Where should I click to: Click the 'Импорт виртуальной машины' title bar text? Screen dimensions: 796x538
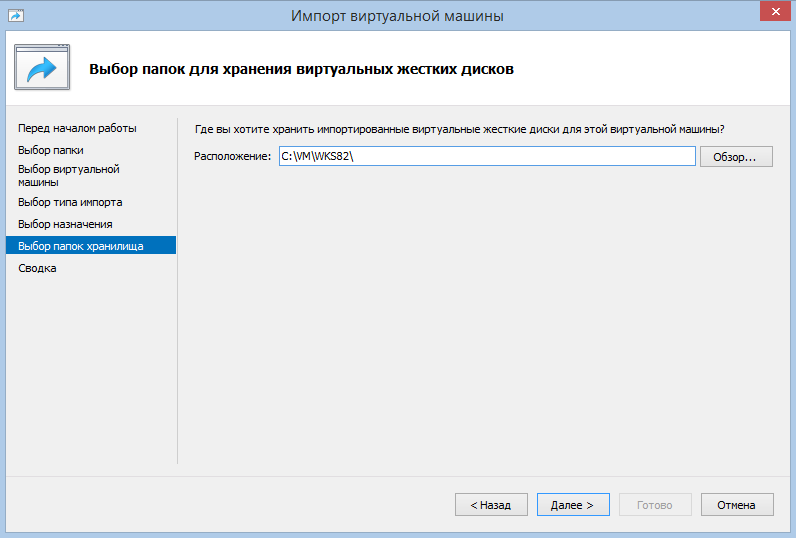[397, 15]
